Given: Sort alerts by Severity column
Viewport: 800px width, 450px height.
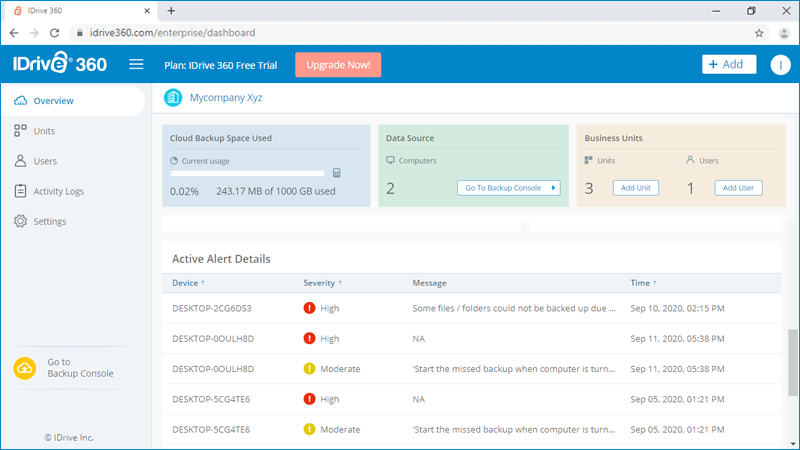Looking at the screenshot, I should [322, 283].
